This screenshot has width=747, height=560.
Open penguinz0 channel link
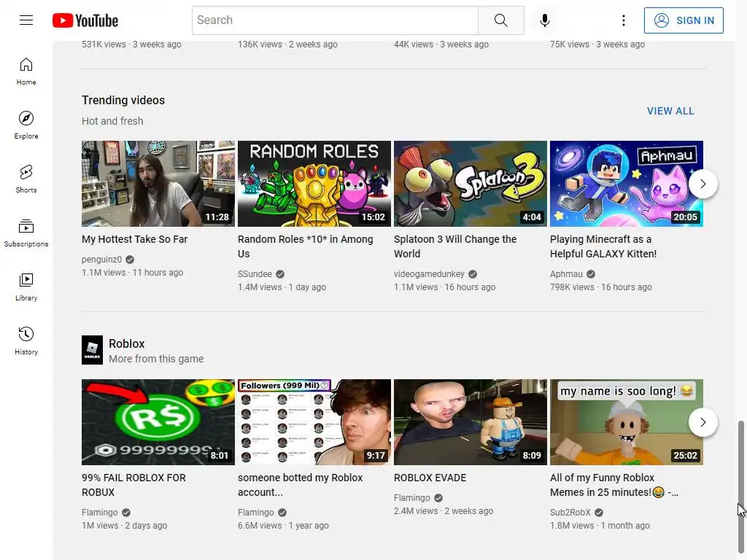coord(102,260)
